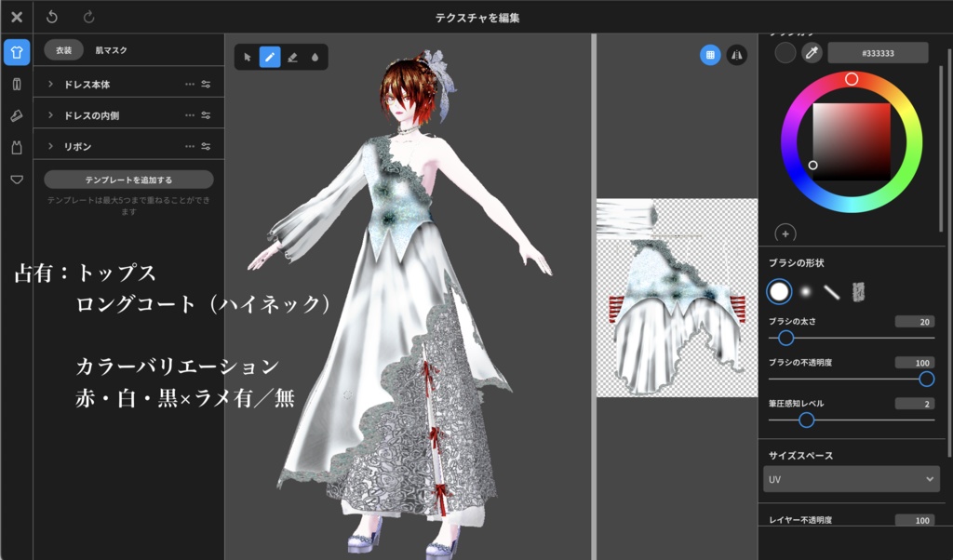Adjust the ブラシの不透明度 slider
Viewport: 953px width, 560px height.
click(x=851, y=379)
